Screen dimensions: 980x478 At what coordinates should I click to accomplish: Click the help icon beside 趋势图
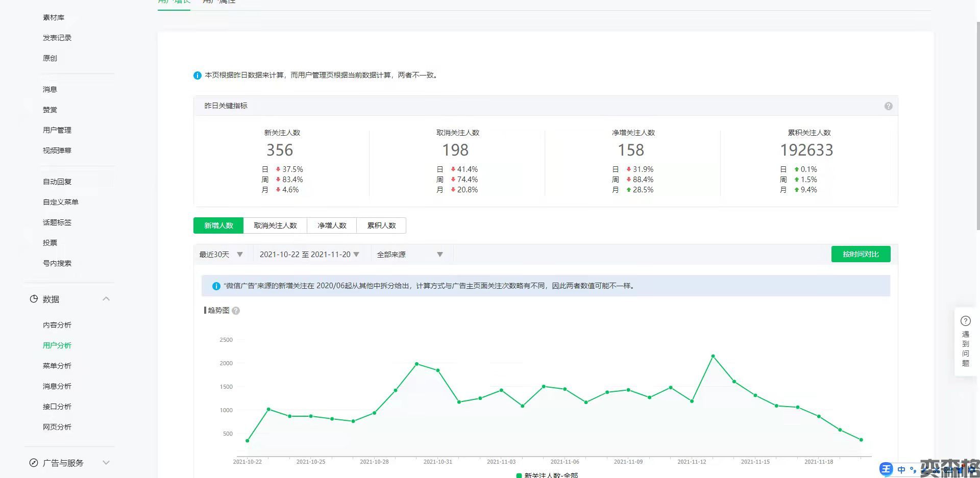(236, 311)
